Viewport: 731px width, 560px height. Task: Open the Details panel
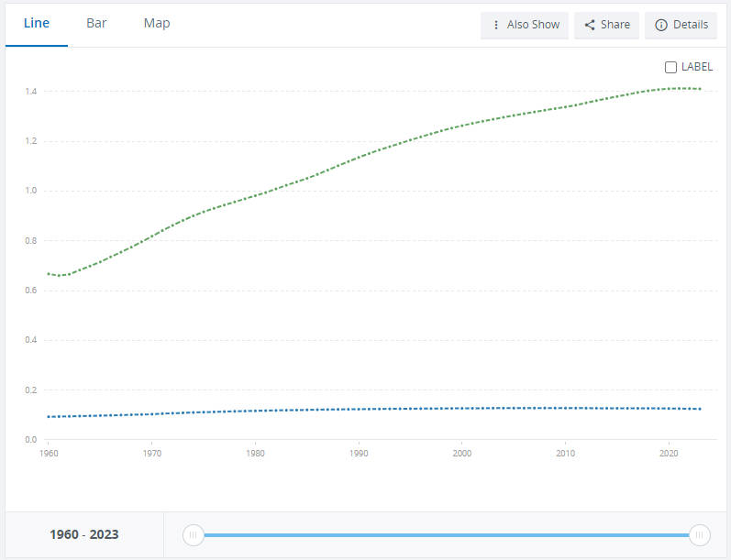[681, 25]
